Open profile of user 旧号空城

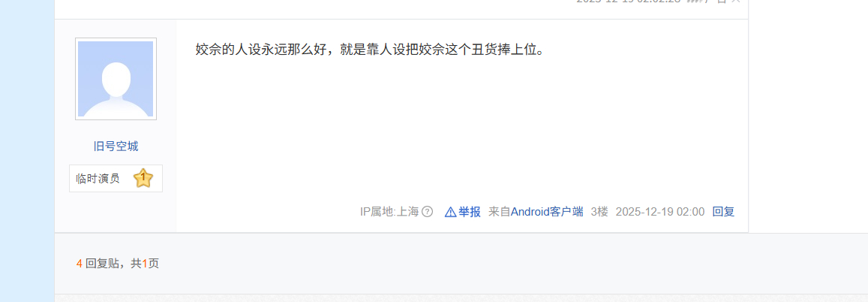point(116,146)
